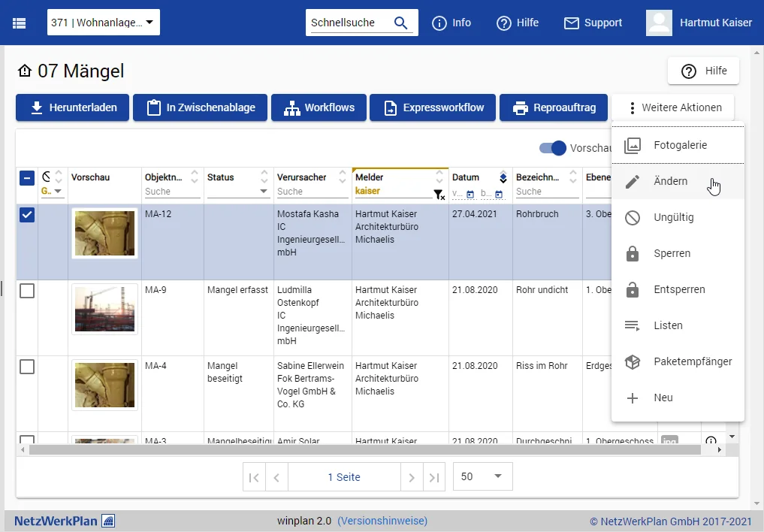Clear the Melder column filter icon
The width and height of the screenshot is (764, 532).
(x=439, y=195)
